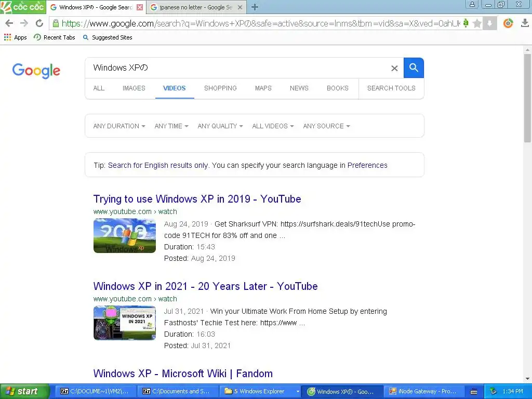Select the VIDEOS results tab
The image size is (532, 399).
(x=175, y=88)
